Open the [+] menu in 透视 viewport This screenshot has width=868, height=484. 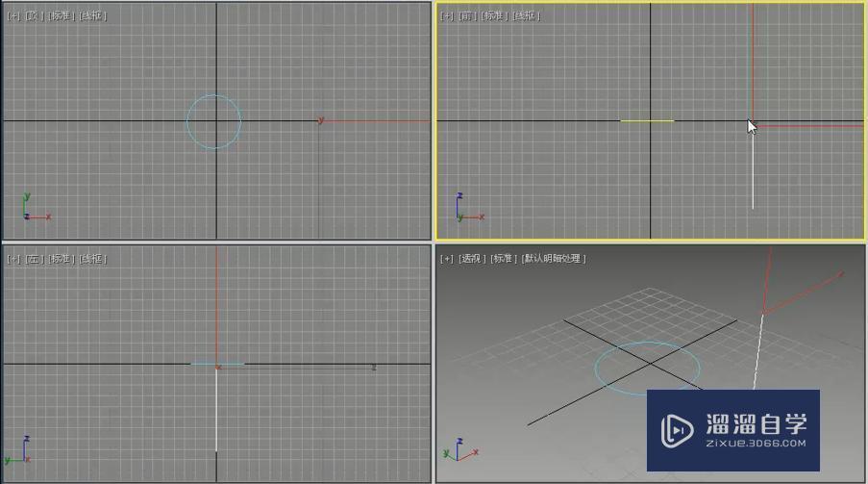(447, 258)
